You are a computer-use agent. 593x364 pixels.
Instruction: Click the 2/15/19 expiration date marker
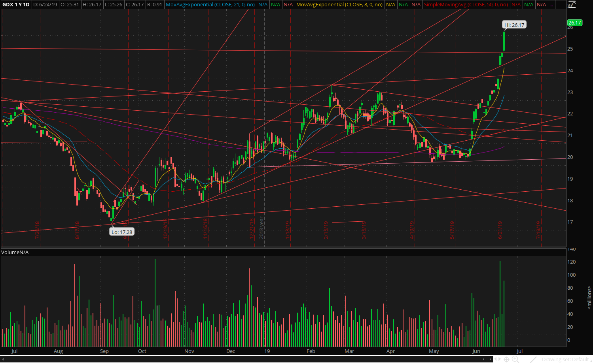(x=326, y=230)
